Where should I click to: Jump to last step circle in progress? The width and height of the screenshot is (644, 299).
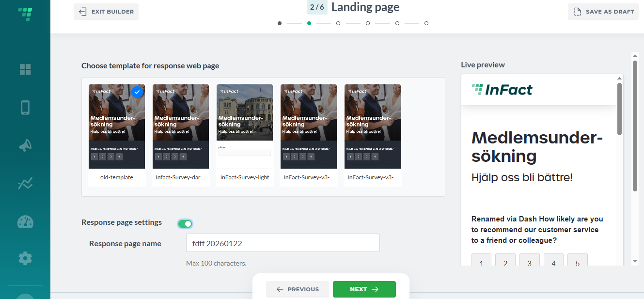426,23
